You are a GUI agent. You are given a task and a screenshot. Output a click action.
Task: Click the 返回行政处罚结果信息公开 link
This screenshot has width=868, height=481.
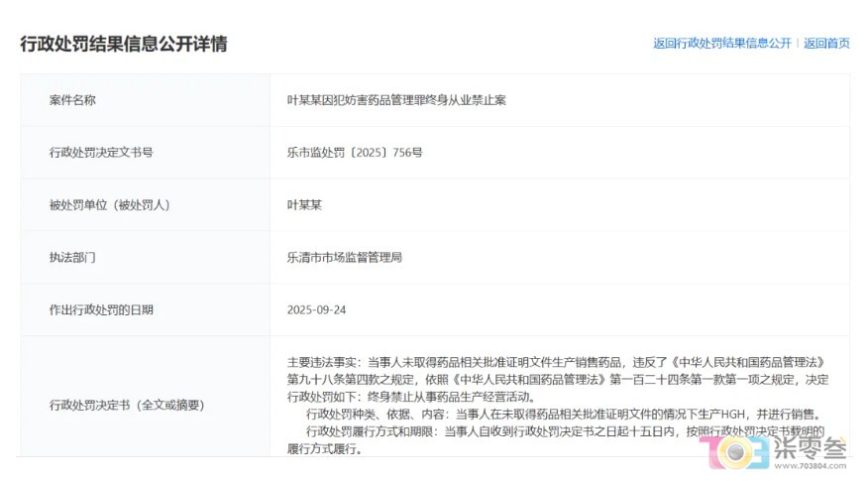tap(721, 44)
